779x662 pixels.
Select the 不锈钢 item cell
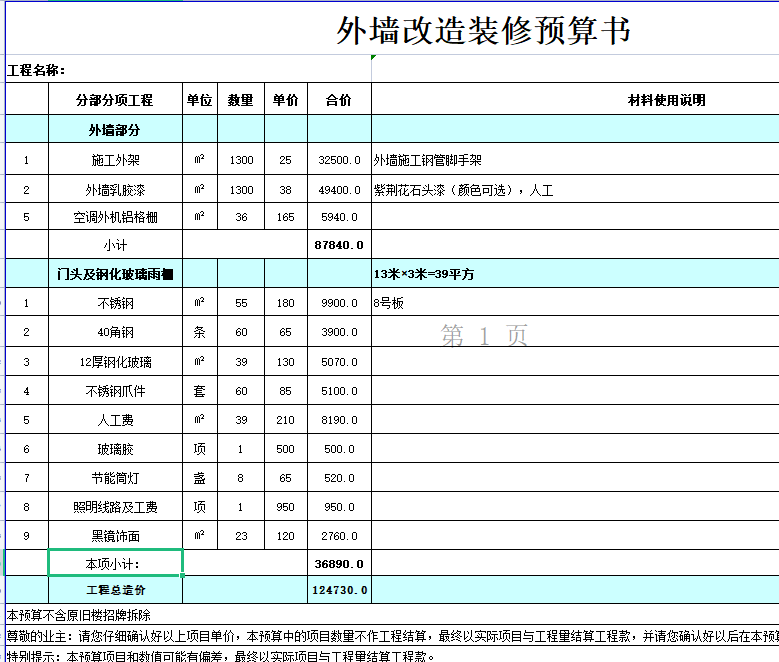click(115, 303)
